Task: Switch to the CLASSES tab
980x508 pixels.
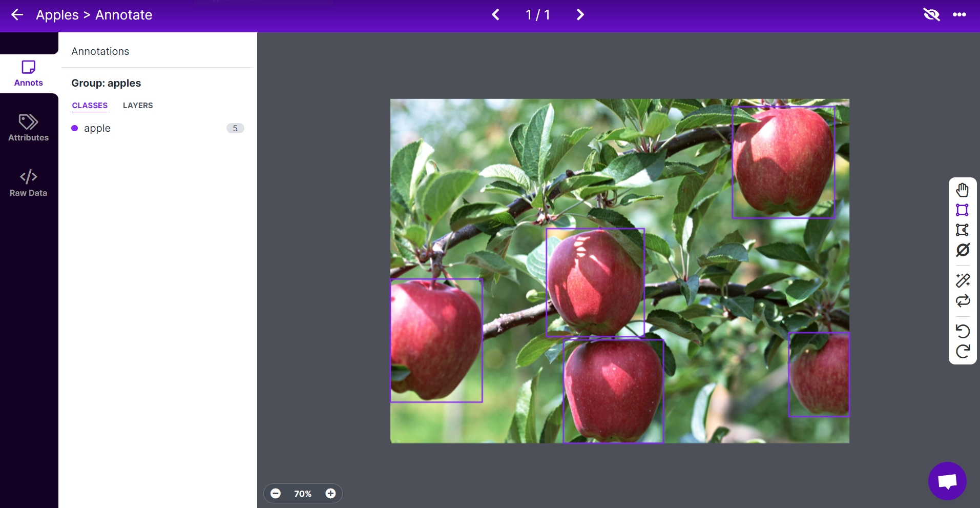Action: click(90, 106)
